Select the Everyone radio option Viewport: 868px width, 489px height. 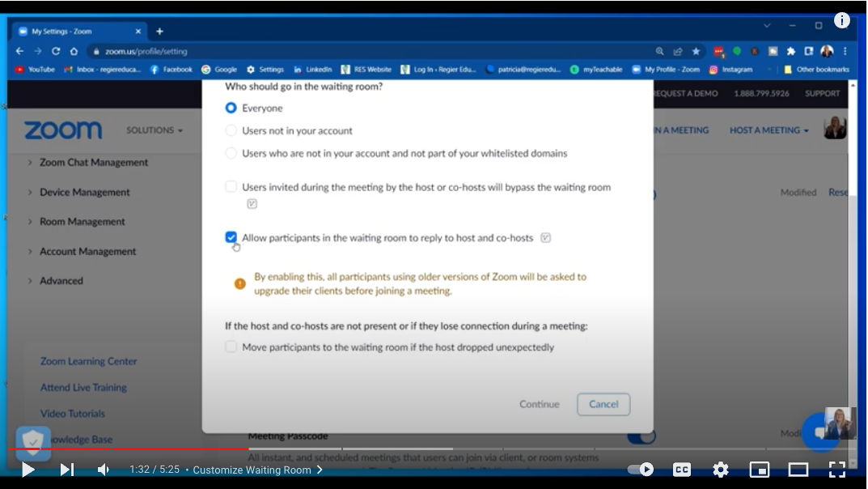[231, 108]
